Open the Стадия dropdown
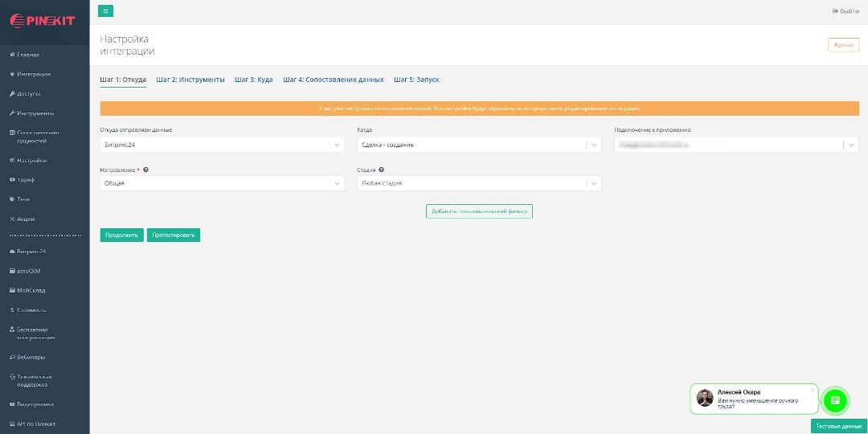 [478, 183]
